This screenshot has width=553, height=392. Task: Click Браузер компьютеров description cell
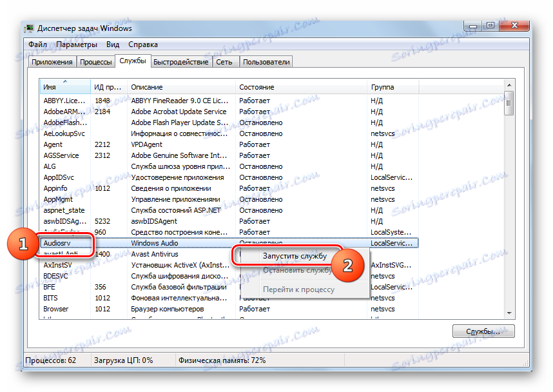coord(167,309)
